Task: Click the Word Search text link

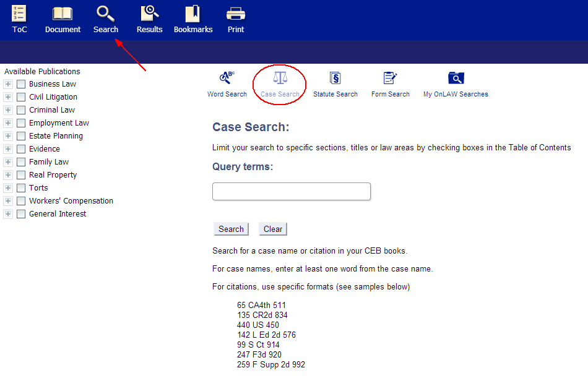Action: [x=227, y=94]
